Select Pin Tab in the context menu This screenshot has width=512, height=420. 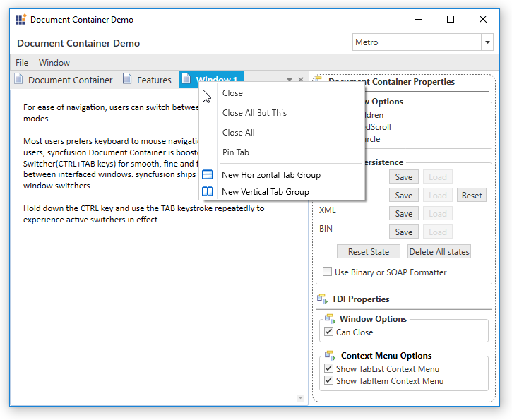tap(235, 152)
